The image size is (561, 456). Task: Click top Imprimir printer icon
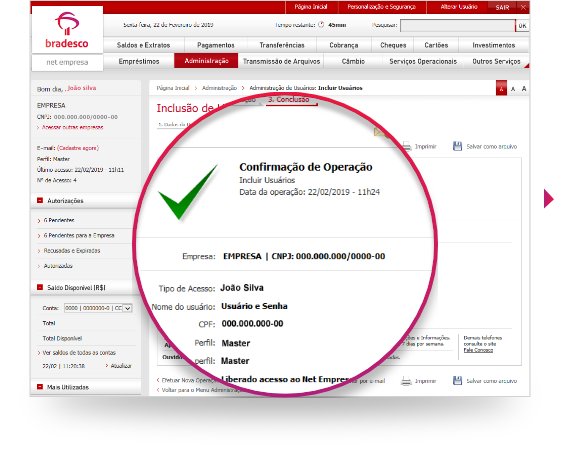pos(407,146)
